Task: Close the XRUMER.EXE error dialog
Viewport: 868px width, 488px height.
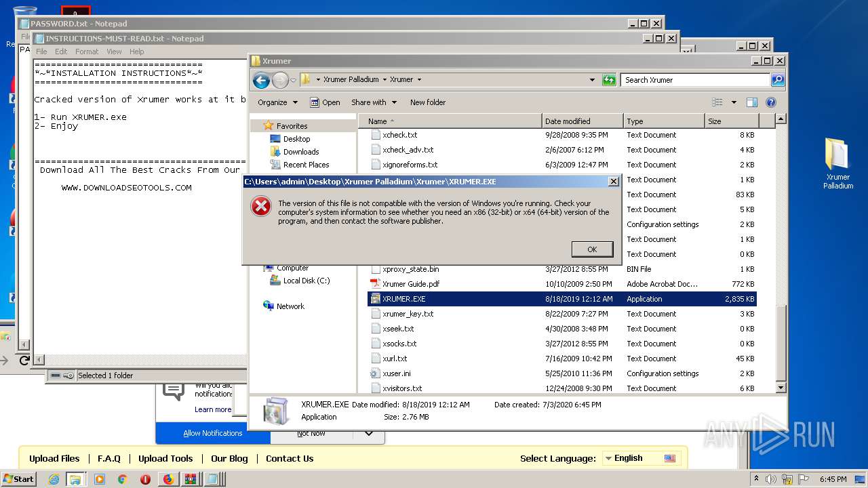Action: [613, 182]
